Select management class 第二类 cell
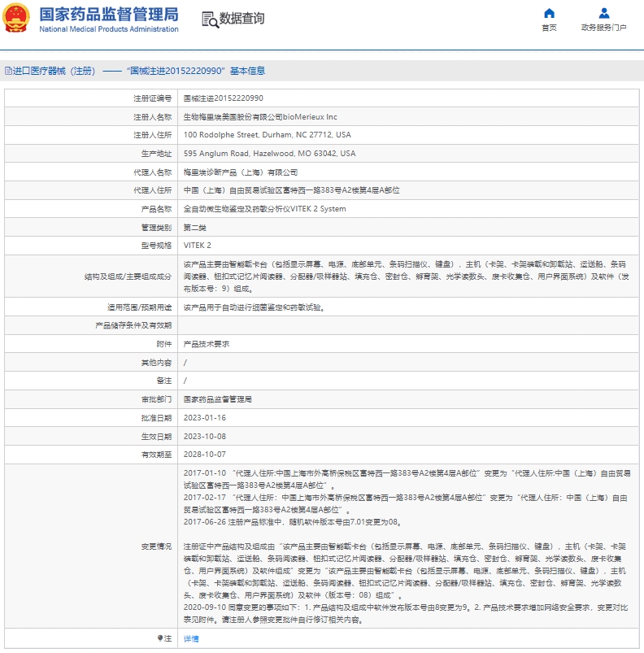This screenshot has width=644, height=653. point(408,228)
